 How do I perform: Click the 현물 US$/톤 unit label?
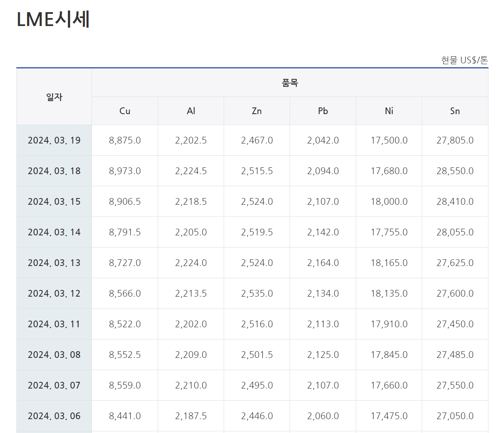click(x=465, y=60)
